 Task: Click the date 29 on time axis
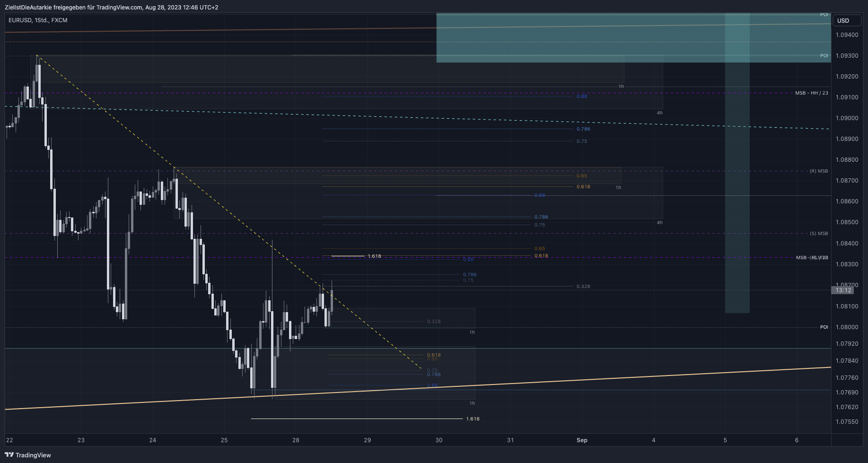(x=368, y=440)
